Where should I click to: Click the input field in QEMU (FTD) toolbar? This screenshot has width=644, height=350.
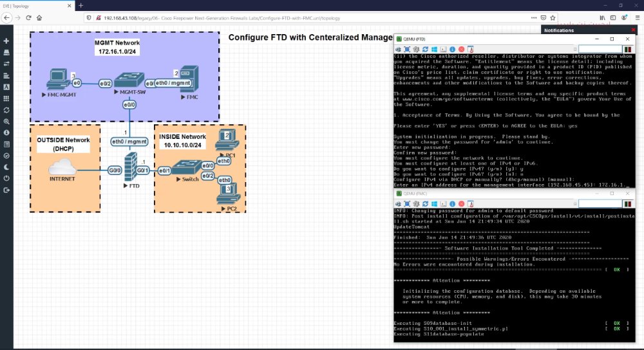tap(600, 50)
